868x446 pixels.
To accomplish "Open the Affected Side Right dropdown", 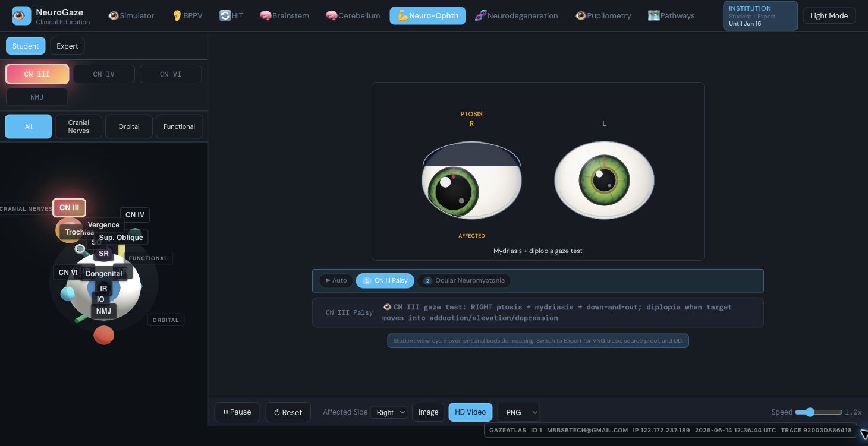I will click(389, 412).
